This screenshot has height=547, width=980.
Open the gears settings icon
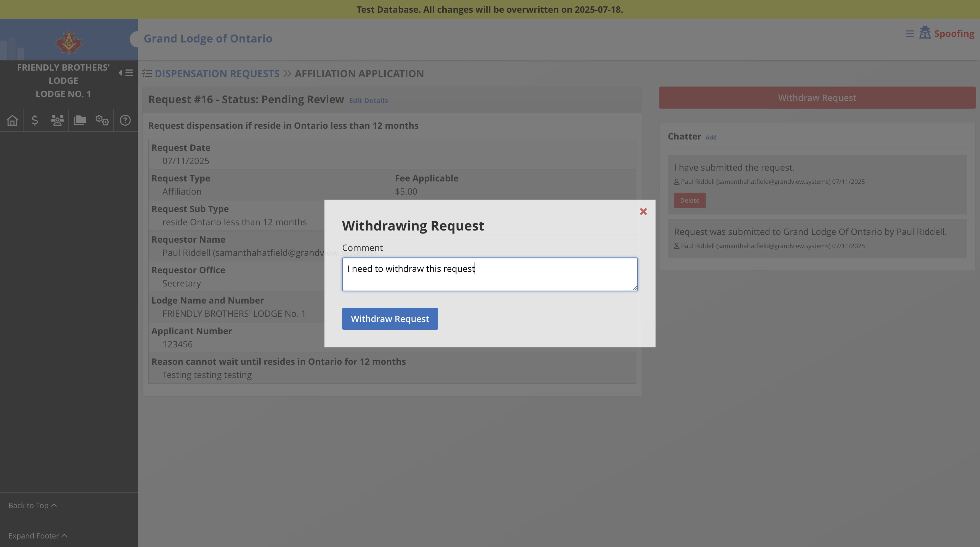point(102,120)
